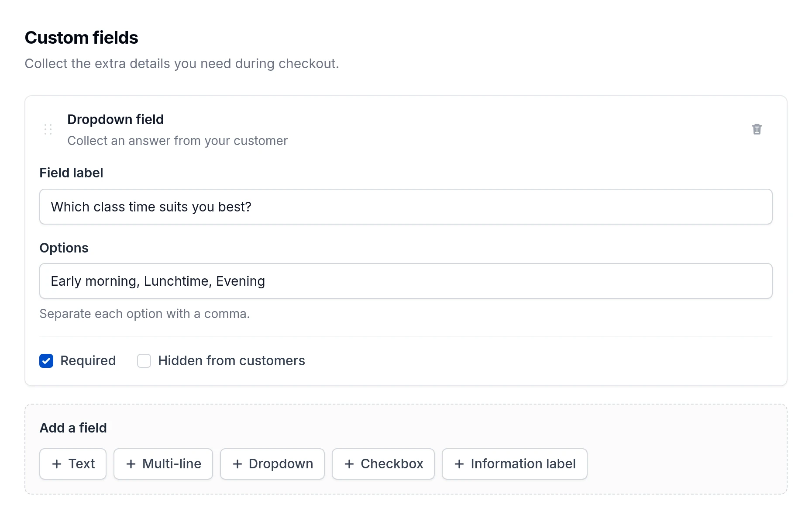Click the 'Dropdown field' title text
The image size is (812, 519).
(x=116, y=119)
